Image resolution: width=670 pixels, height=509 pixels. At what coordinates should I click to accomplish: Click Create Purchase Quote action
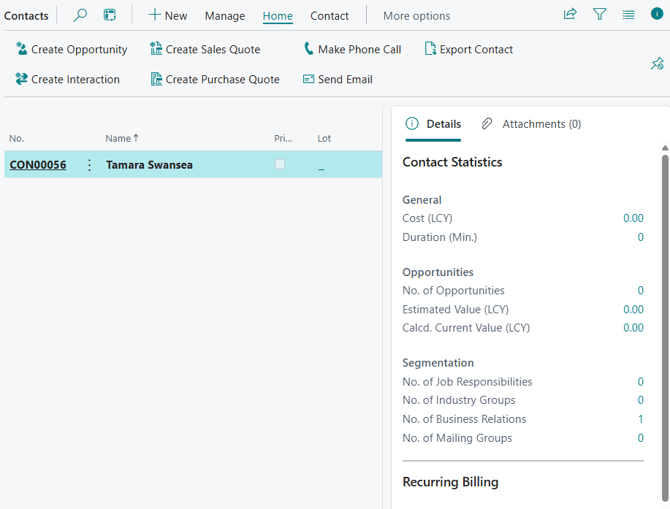point(215,79)
